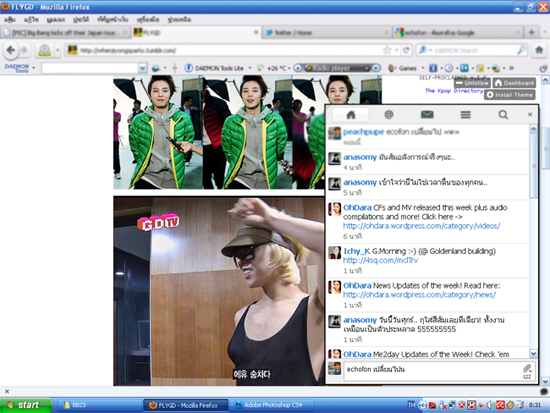Open the green downloads toolbar button

coord(44,50)
